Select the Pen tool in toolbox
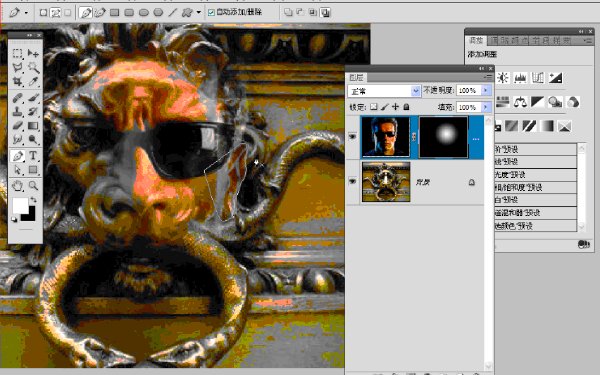This screenshot has height=375, width=600. pos(18,156)
